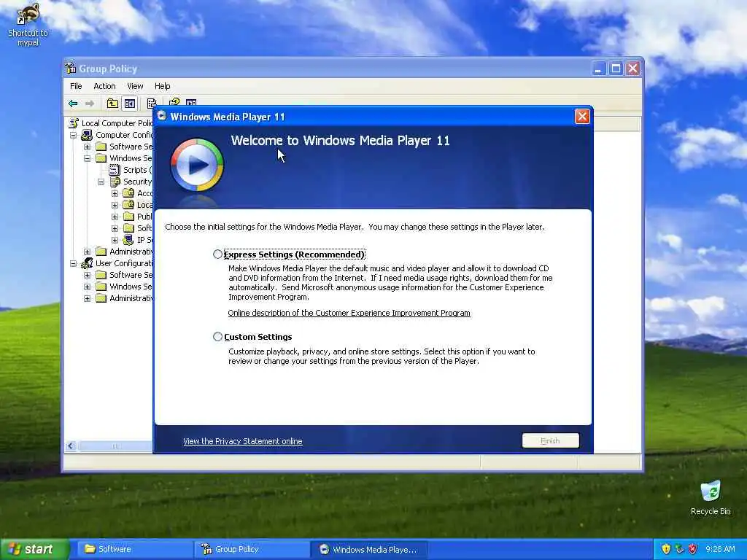Click the Start button

click(34, 549)
